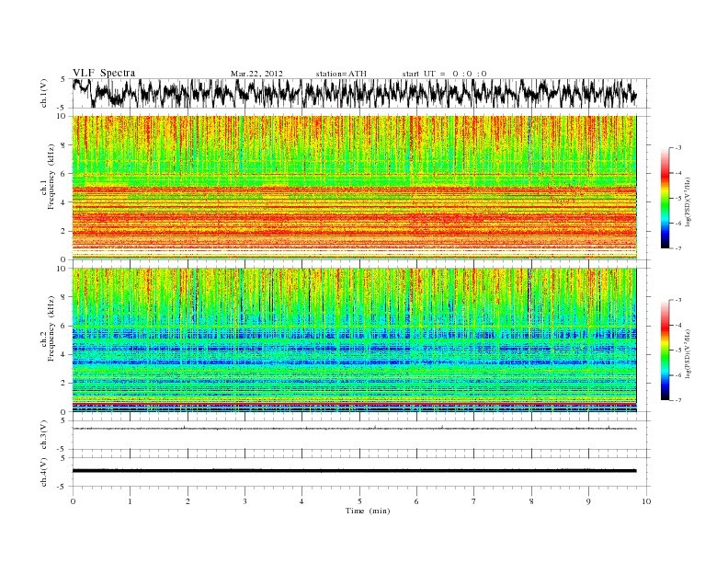Click the "-3" tick on the ch.1 colorbar

677,148
